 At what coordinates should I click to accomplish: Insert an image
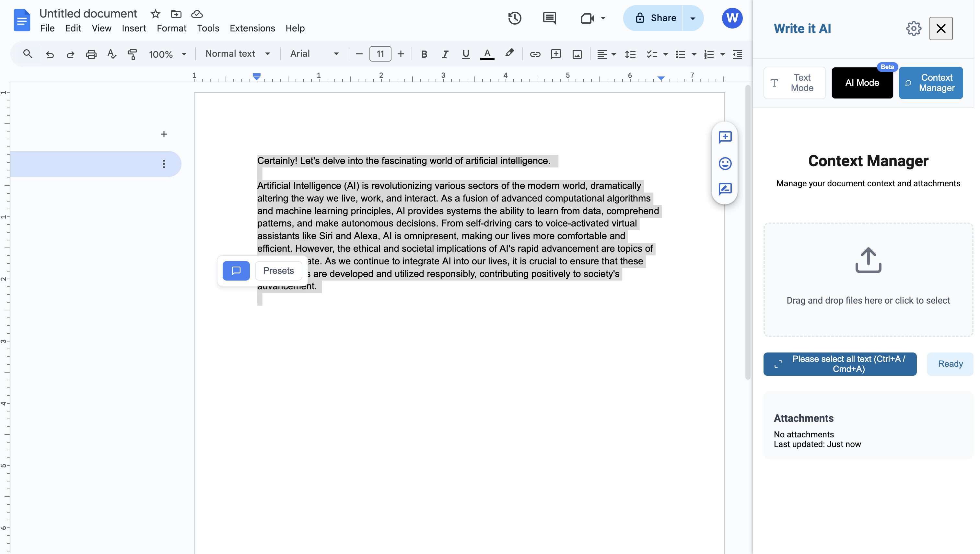pos(577,54)
